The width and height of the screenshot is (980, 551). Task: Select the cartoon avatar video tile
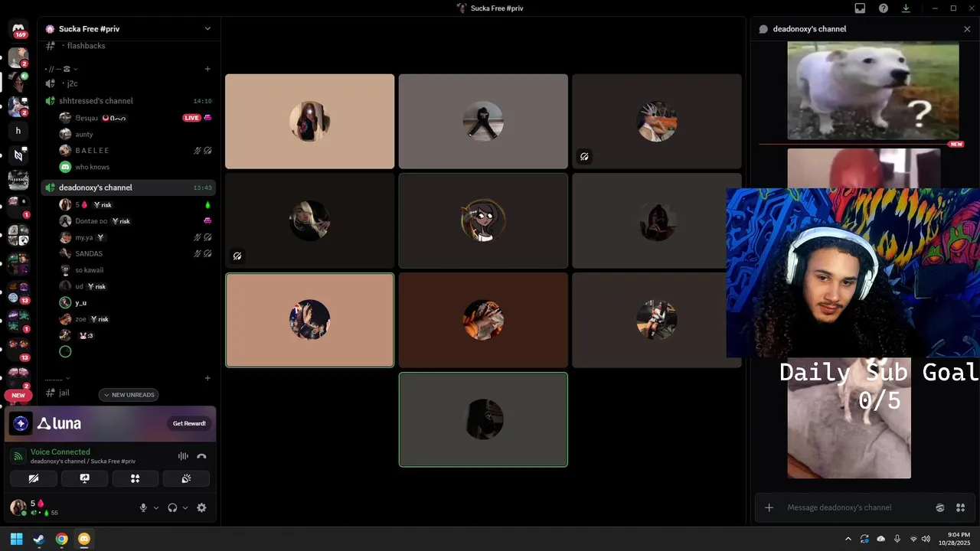(x=483, y=220)
